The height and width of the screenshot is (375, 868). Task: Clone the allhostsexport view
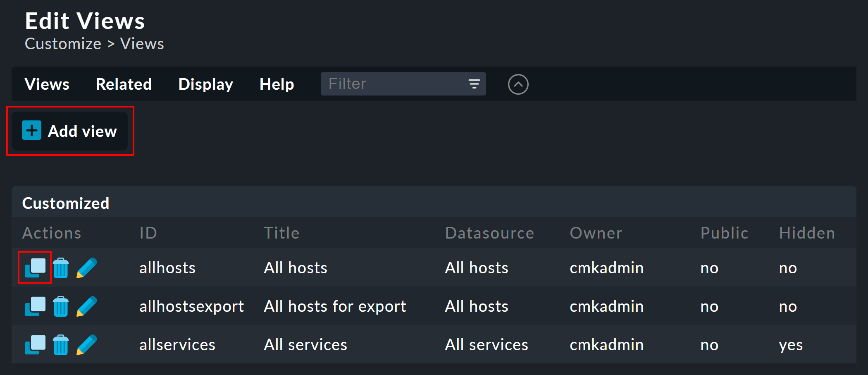35,306
